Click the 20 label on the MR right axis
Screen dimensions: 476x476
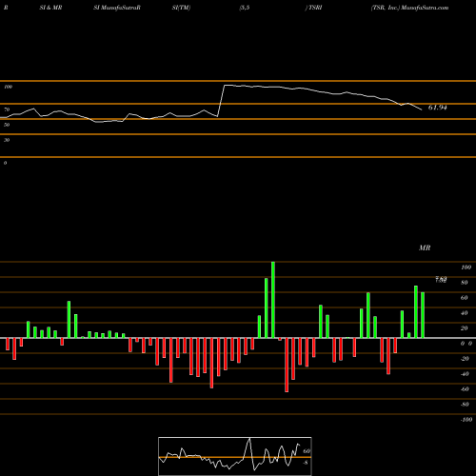pyautogui.click(x=465, y=328)
